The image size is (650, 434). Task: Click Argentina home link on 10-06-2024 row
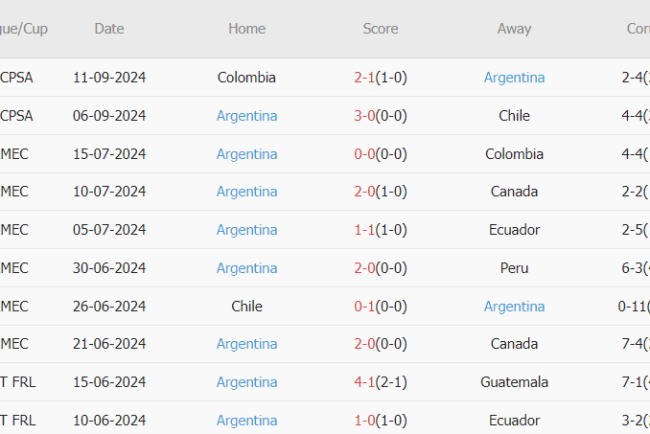pos(246,420)
